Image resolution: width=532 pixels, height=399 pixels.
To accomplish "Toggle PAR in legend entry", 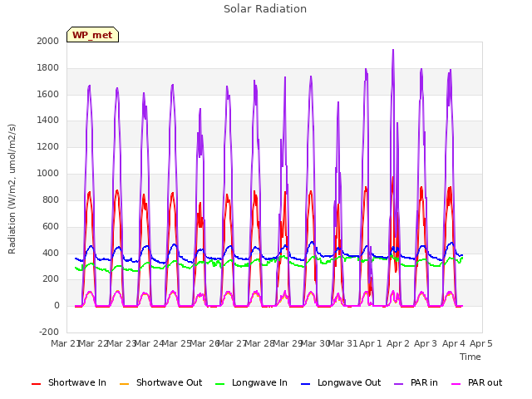I will (x=416, y=382).
